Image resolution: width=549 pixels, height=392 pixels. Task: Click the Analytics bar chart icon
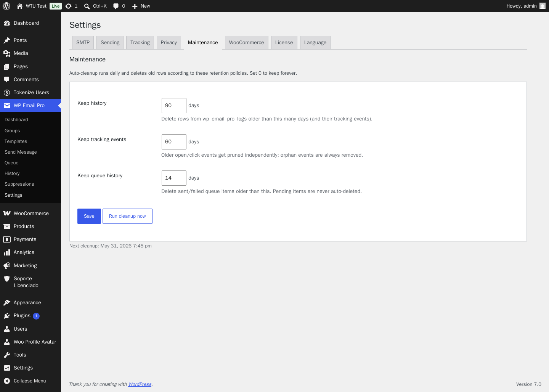pyautogui.click(x=7, y=252)
